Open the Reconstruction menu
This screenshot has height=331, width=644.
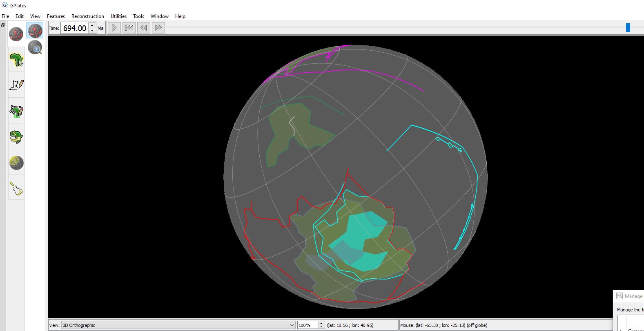tap(87, 16)
